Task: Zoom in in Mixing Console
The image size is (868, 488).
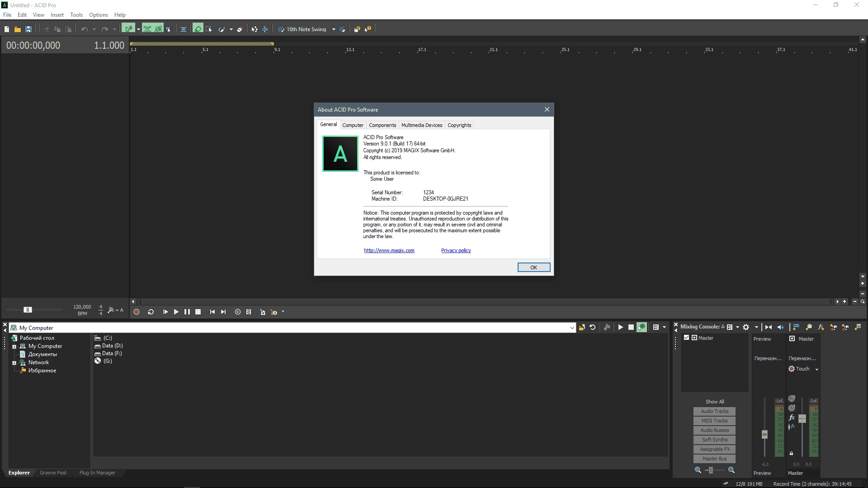Action: [731, 470]
